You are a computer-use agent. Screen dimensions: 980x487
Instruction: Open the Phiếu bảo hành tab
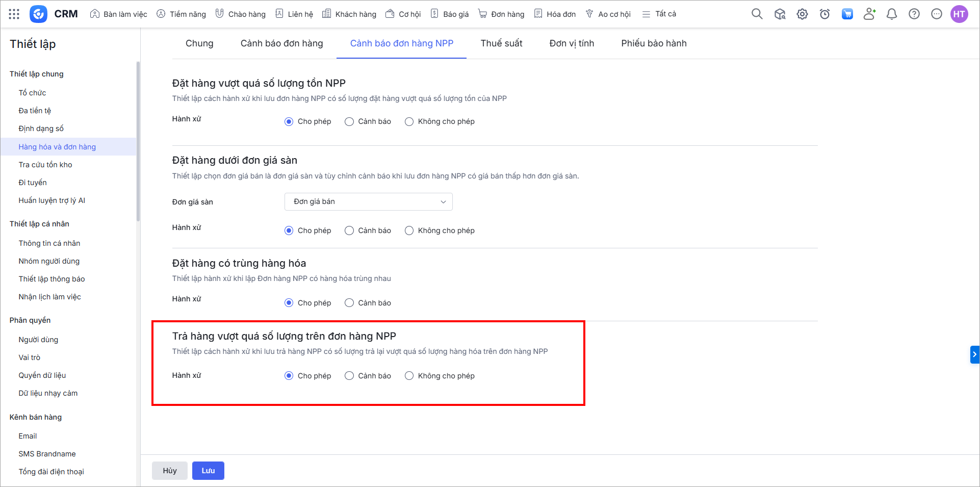654,44
